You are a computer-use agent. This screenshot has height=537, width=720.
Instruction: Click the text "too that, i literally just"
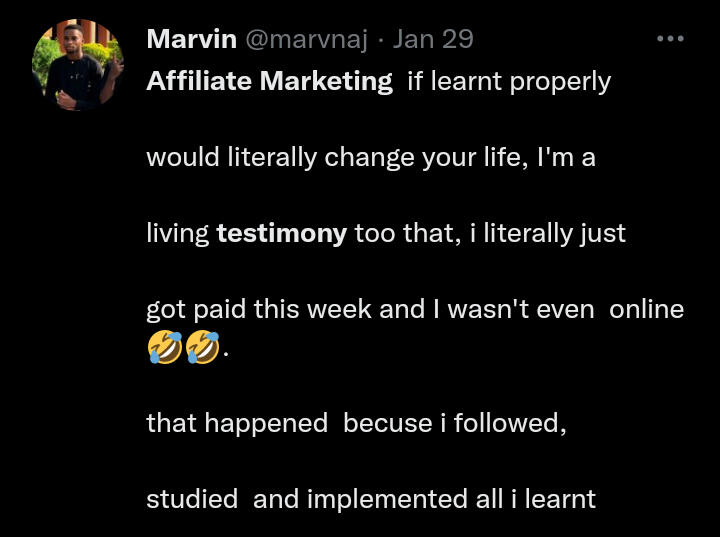coord(489,234)
